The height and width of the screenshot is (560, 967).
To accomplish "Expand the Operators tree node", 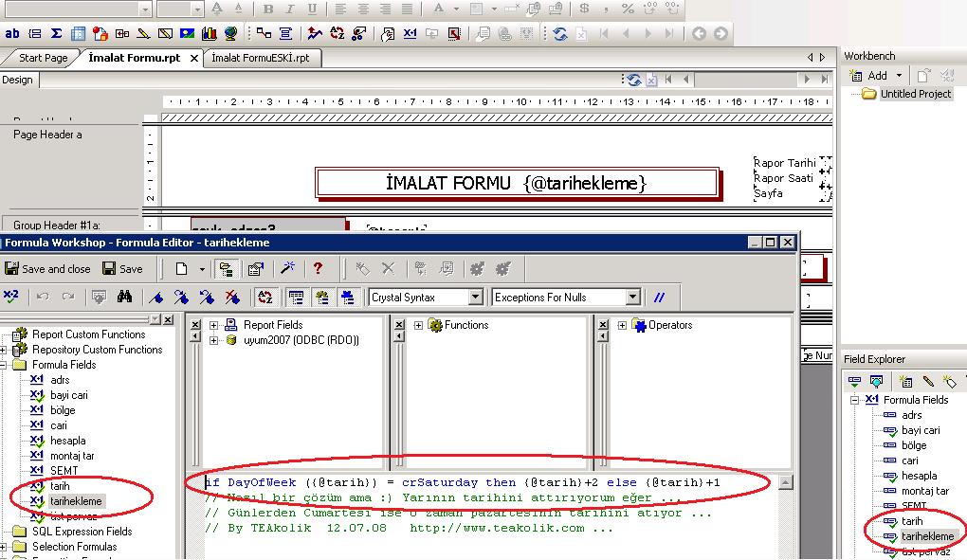I will [622, 325].
